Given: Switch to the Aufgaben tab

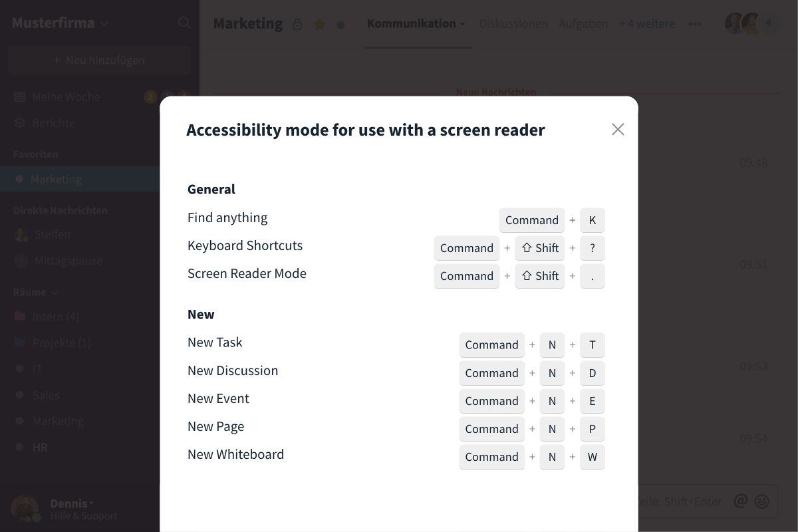Looking at the screenshot, I should click(x=583, y=24).
